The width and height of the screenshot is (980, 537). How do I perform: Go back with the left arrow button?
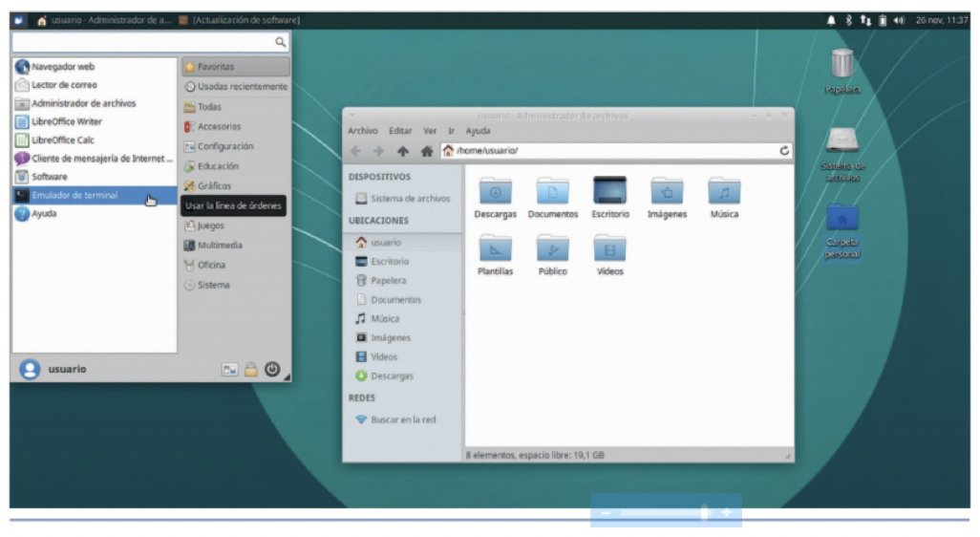355,151
